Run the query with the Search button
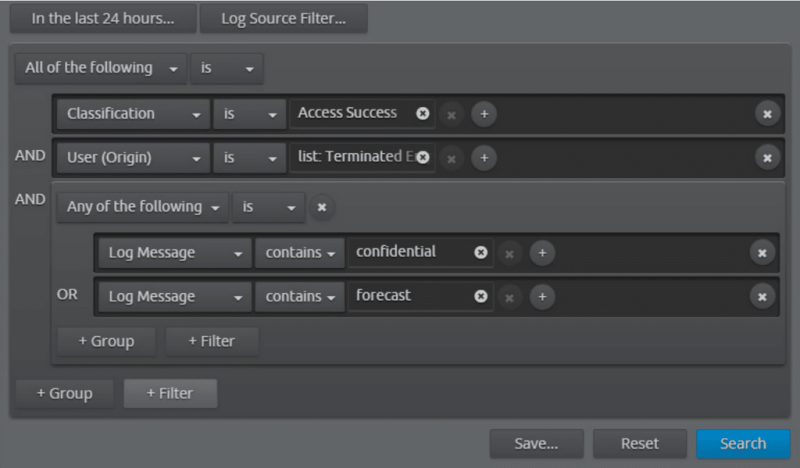 [742, 443]
